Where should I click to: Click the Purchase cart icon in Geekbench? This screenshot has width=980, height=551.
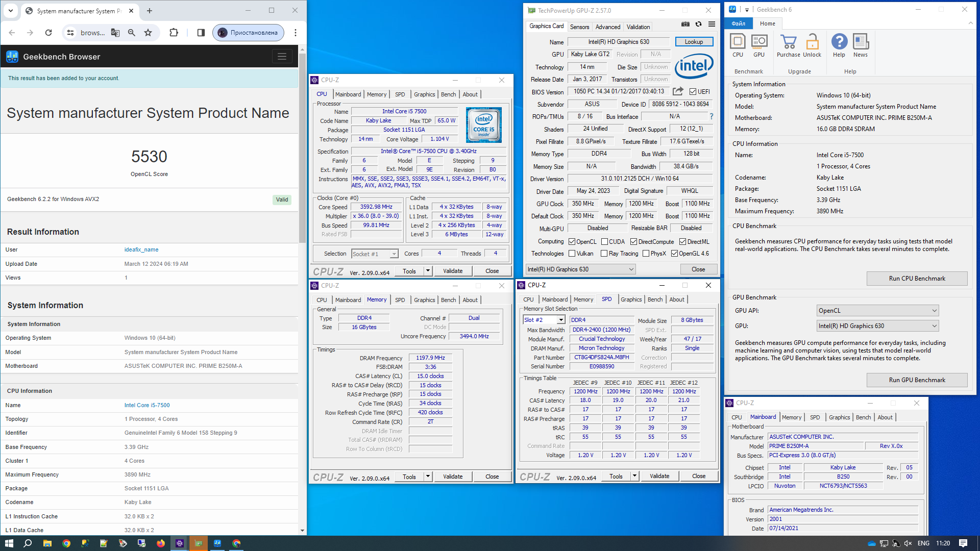point(789,45)
